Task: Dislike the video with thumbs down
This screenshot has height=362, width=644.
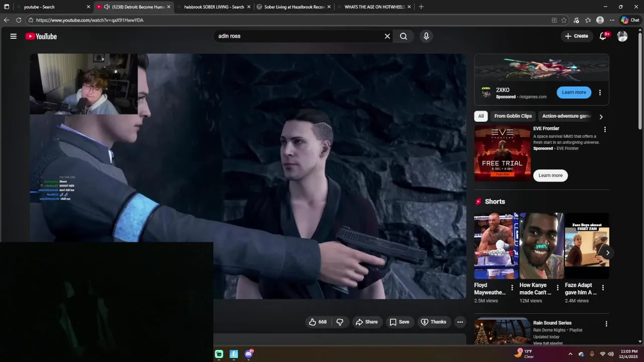Action: (x=340, y=322)
